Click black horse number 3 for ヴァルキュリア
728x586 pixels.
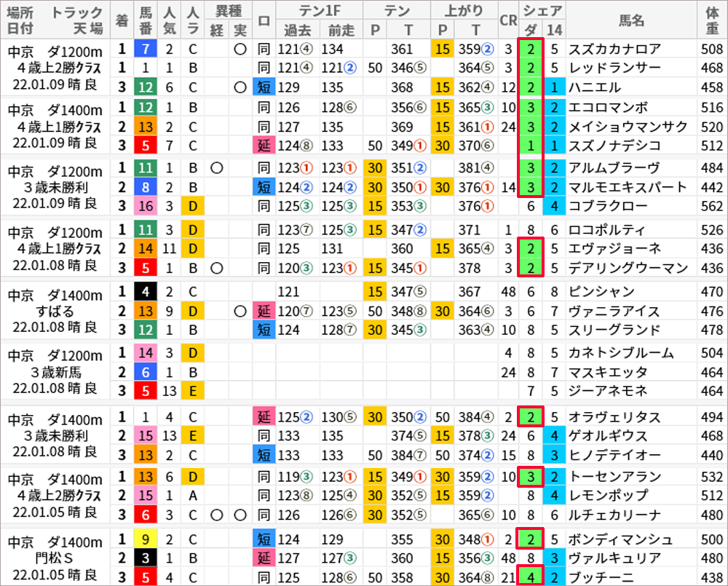point(146,558)
